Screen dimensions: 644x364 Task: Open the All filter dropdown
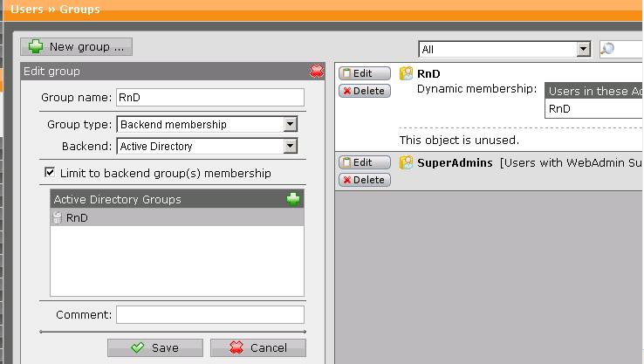584,50
